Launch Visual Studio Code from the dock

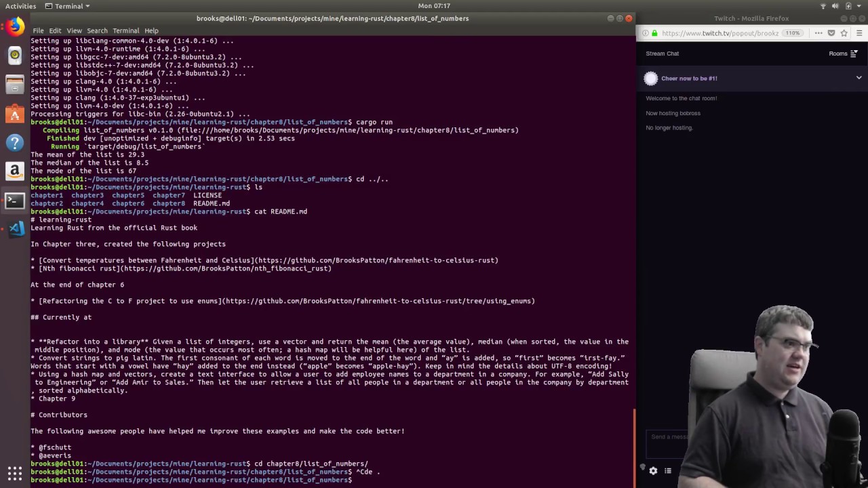(x=15, y=228)
